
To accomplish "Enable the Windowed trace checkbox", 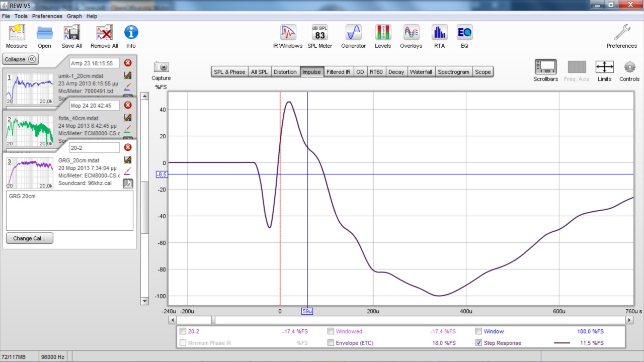I will click(x=331, y=331).
